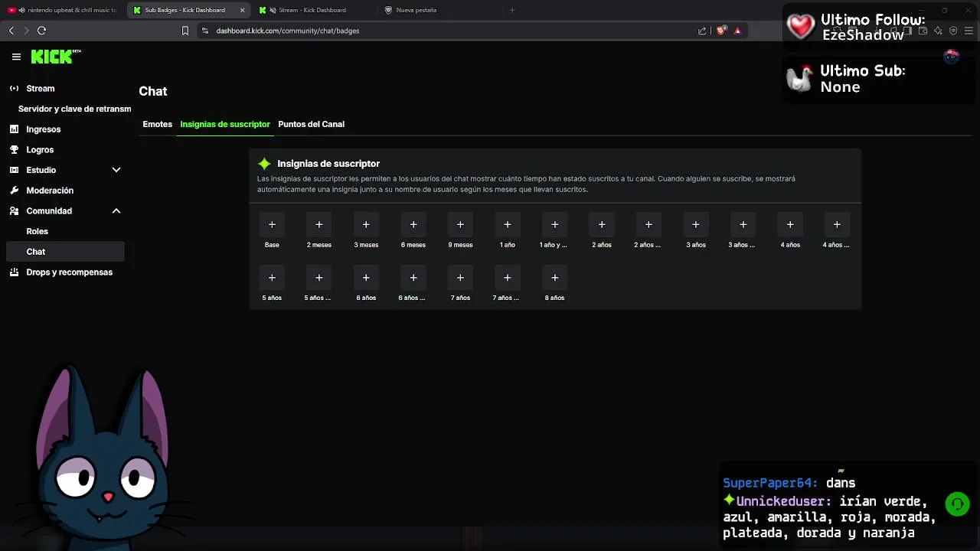Switch to the Emotes tab
Screen dimensions: 980x551
coord(158,124)
